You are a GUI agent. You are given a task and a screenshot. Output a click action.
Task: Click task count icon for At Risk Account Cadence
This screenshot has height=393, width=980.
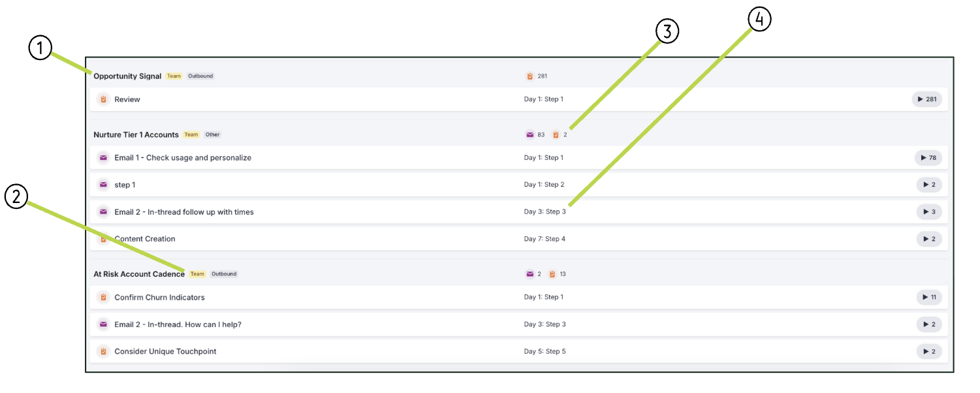pyautogui.click(x=552, y=274)
